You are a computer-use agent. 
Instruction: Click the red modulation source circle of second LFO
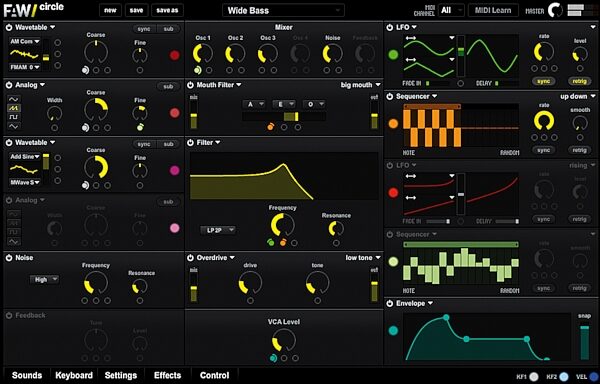393,192
